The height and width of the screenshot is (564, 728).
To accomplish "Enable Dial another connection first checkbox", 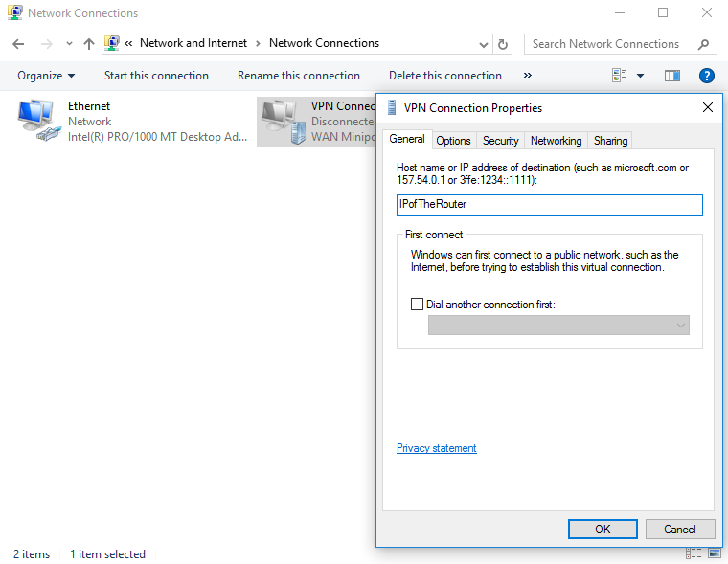I will [417, 305].
